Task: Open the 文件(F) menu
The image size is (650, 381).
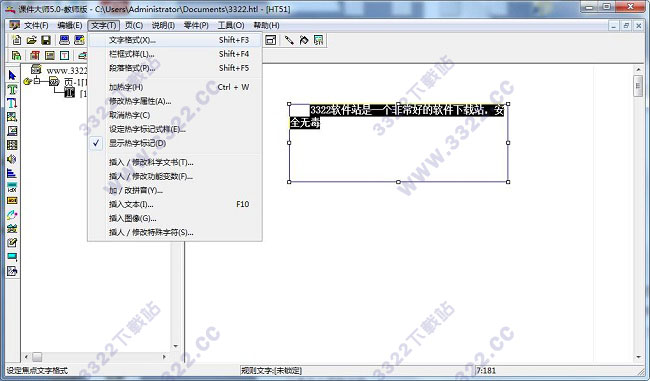Action: point(36,25)
